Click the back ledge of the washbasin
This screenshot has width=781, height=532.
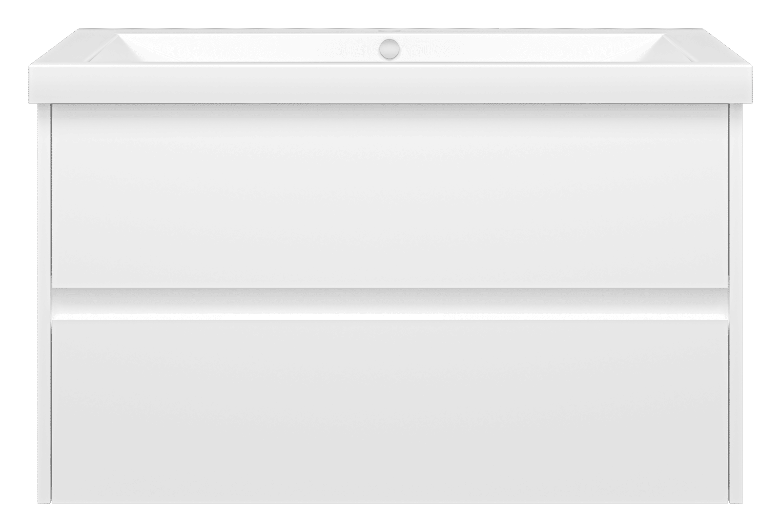point(390,31)
